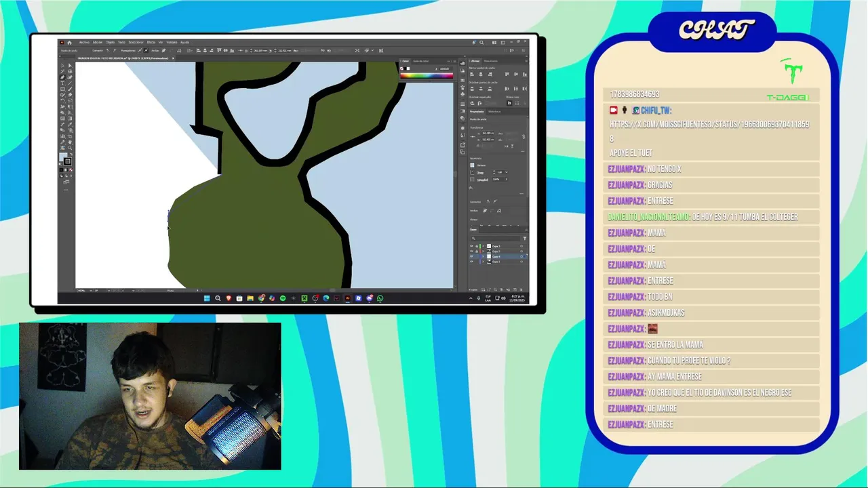The image size is (868, 488).
Task: Expand layer Capa 3 contents
Action: tap(483, 246)
